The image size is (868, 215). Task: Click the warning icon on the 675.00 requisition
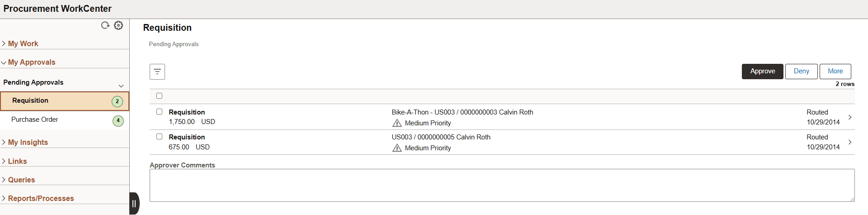(x=397, y=148)
